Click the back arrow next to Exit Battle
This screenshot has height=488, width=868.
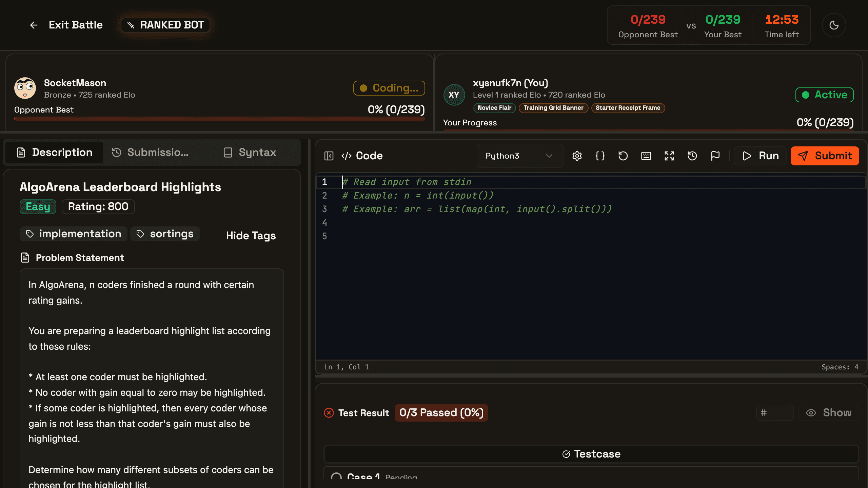(x=34, y=25)
